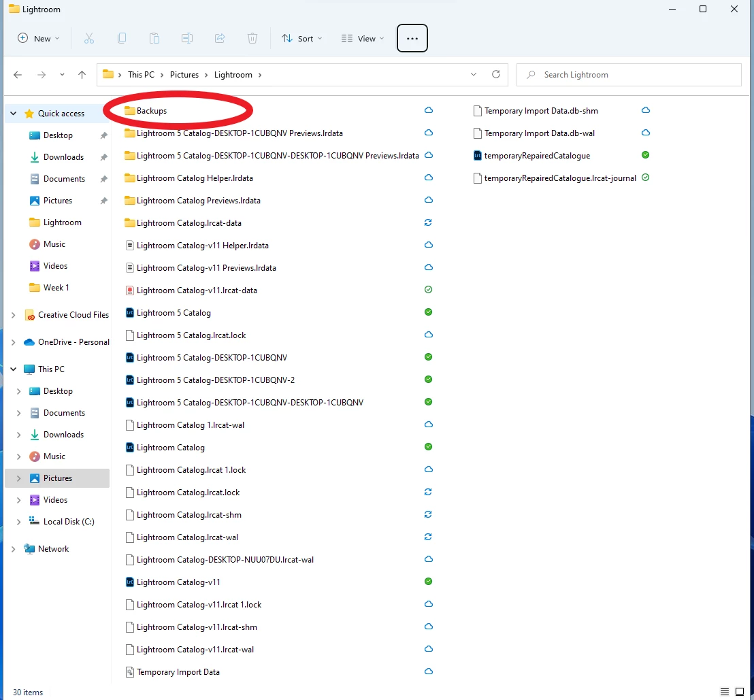Click the Delete trash icon
This screenshot has height=700, width=754.
[252, 39]
